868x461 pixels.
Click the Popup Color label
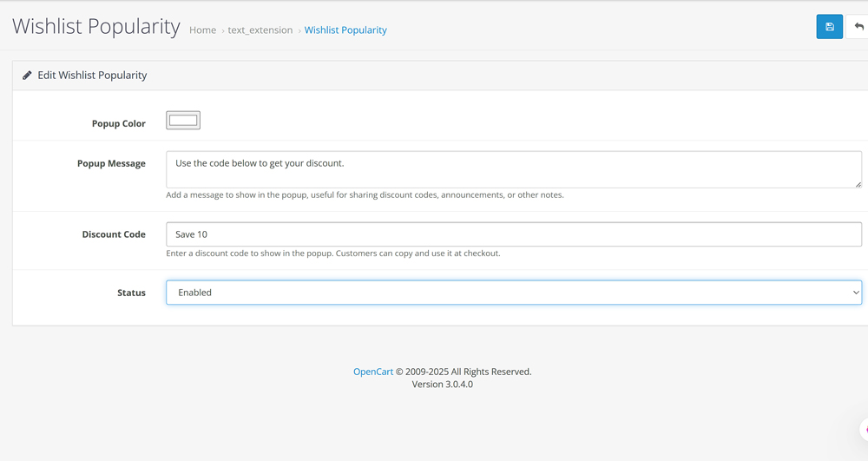119,123
